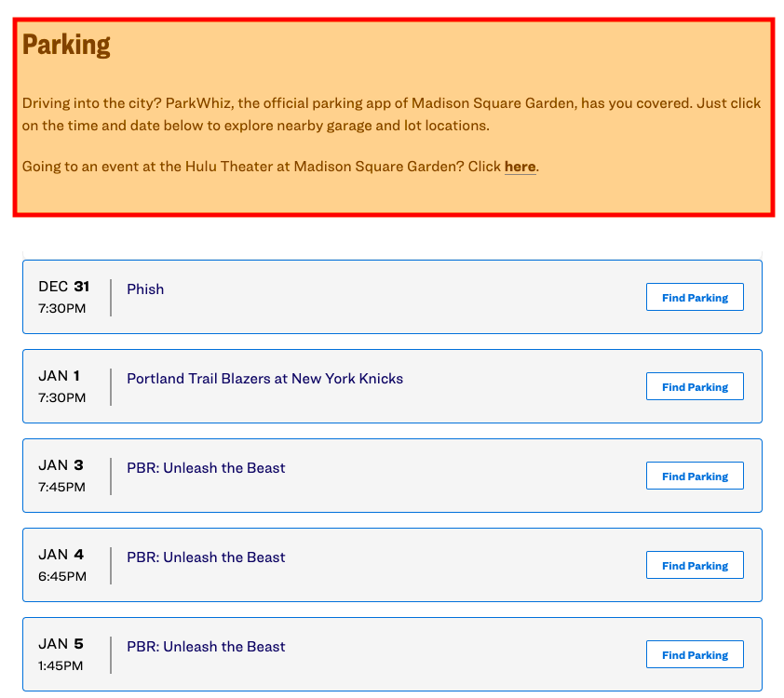
Task: Click the 1:45PM time text
Action: point(61,666)
